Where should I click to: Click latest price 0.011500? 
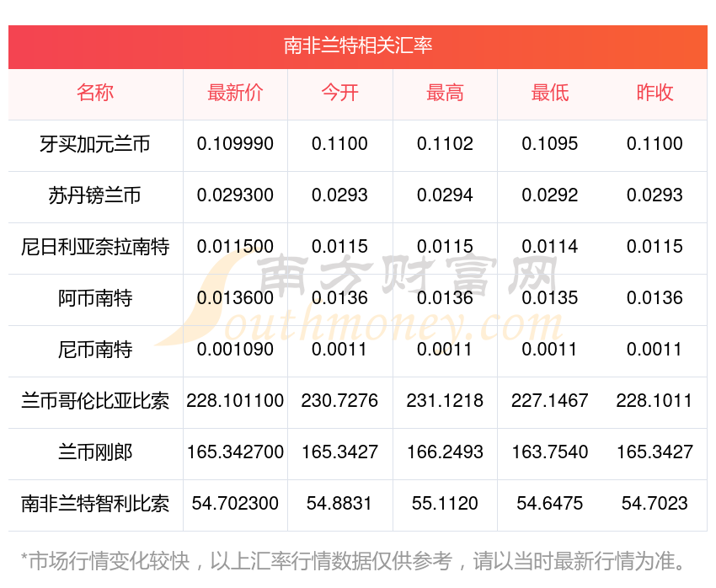pyautogui.click(x=235, y=247)
